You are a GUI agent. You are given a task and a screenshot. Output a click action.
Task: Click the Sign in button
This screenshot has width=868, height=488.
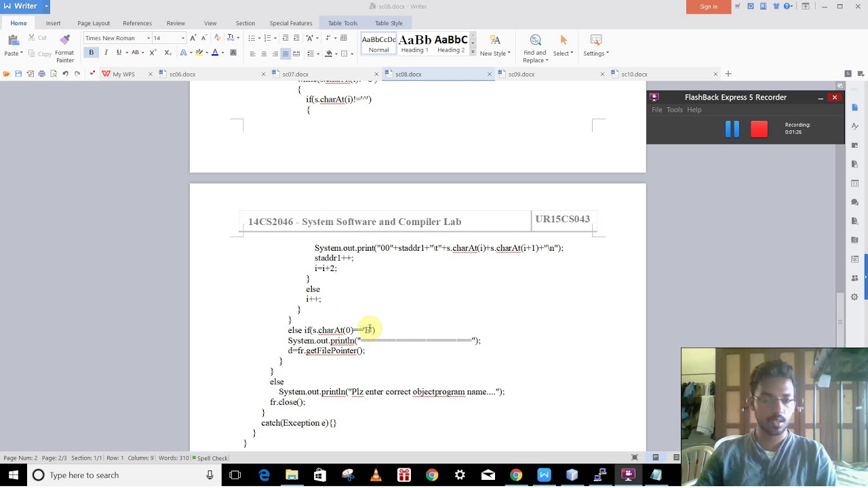[x=709, y=7]
